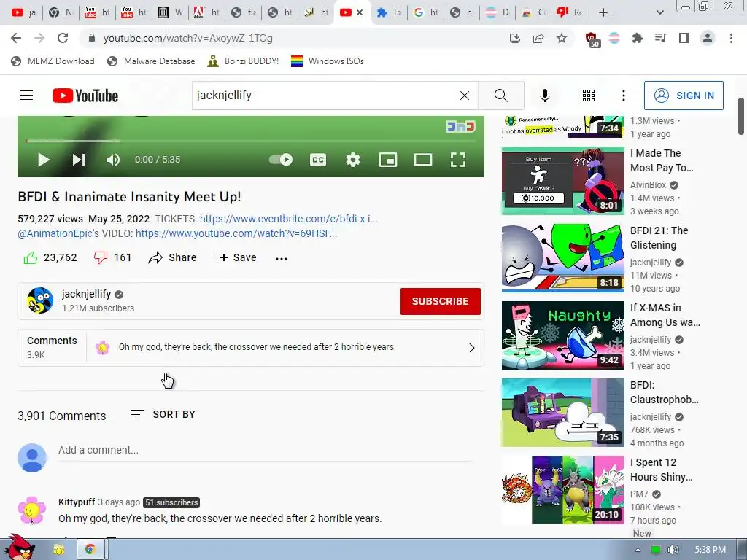The image size is (747, 560).
Task: Search with your voice microphone
Action: 544,96
